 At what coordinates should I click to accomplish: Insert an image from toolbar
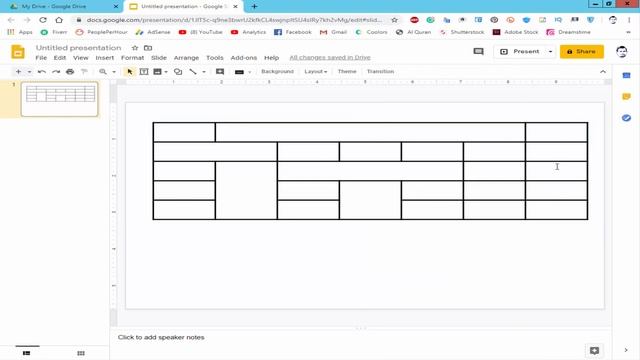157,71
